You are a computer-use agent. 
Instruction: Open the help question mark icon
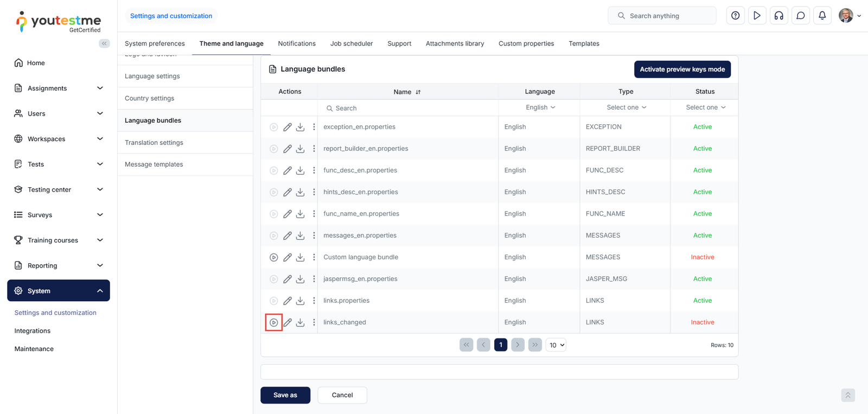(x=735, y=16)
